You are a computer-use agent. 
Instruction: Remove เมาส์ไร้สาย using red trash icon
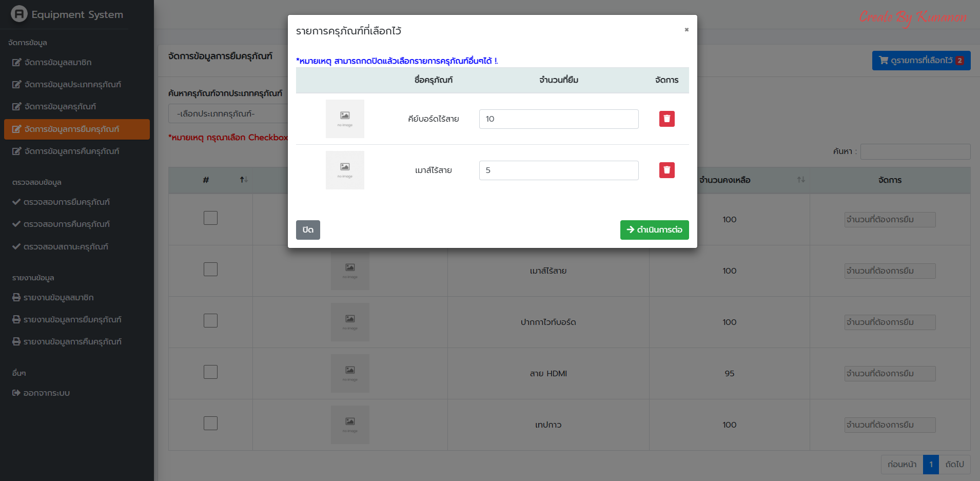coord(667,170)
